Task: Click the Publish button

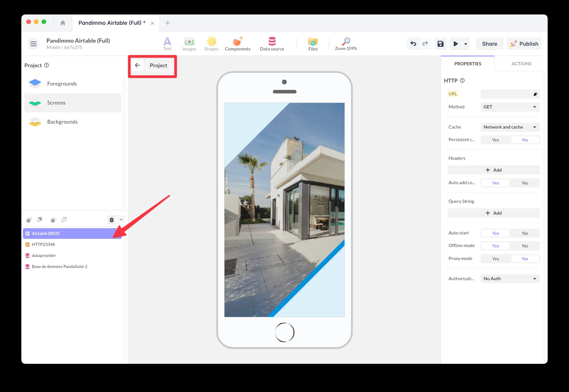Action: (524, 44)
